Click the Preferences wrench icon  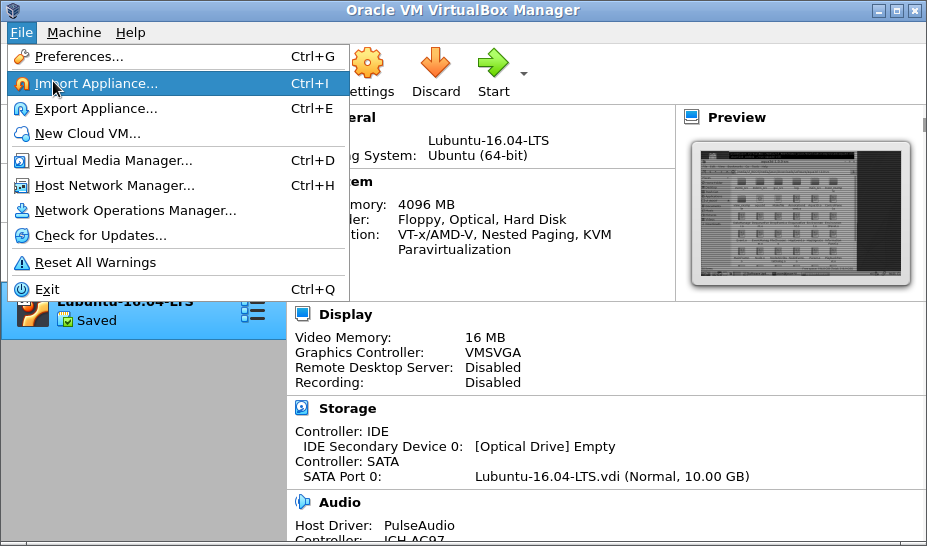(21, 57)
